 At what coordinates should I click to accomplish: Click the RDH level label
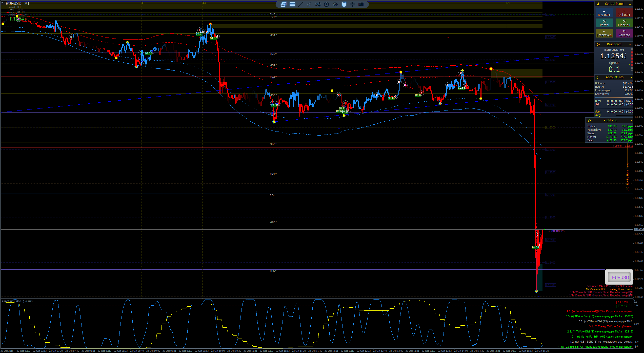pos(272,14)
